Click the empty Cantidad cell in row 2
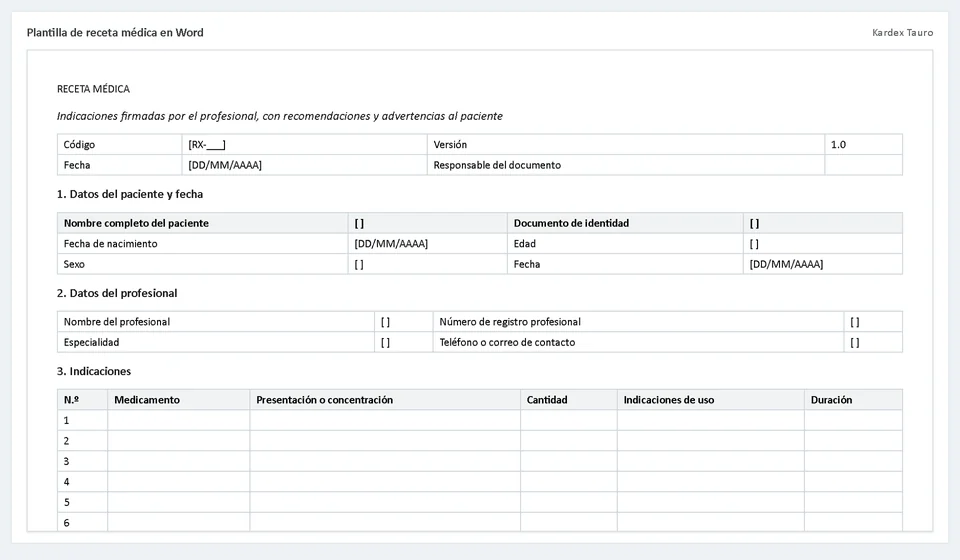960x560 pixels. pyautogui.click(x=569, y=441)
